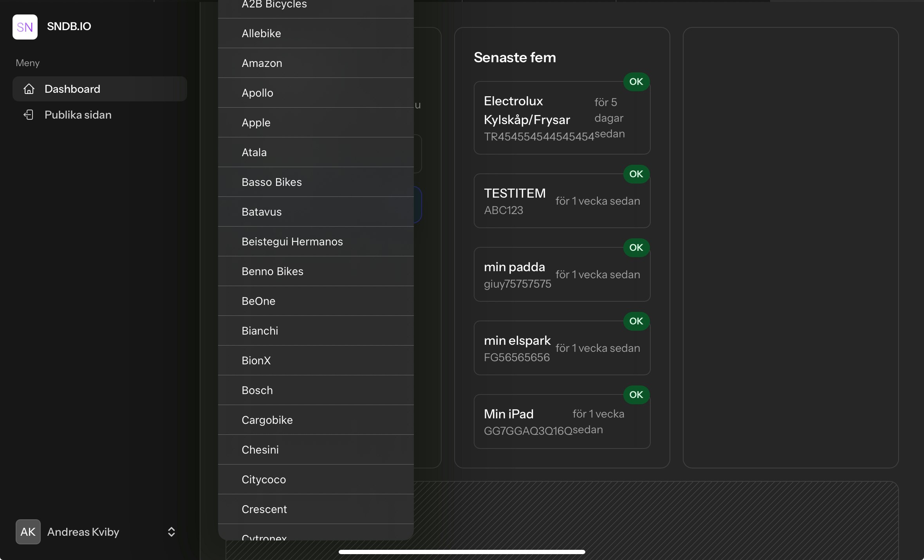Open the Min iPad card
The height and width of the screenshot is (560, 924).
562,421
